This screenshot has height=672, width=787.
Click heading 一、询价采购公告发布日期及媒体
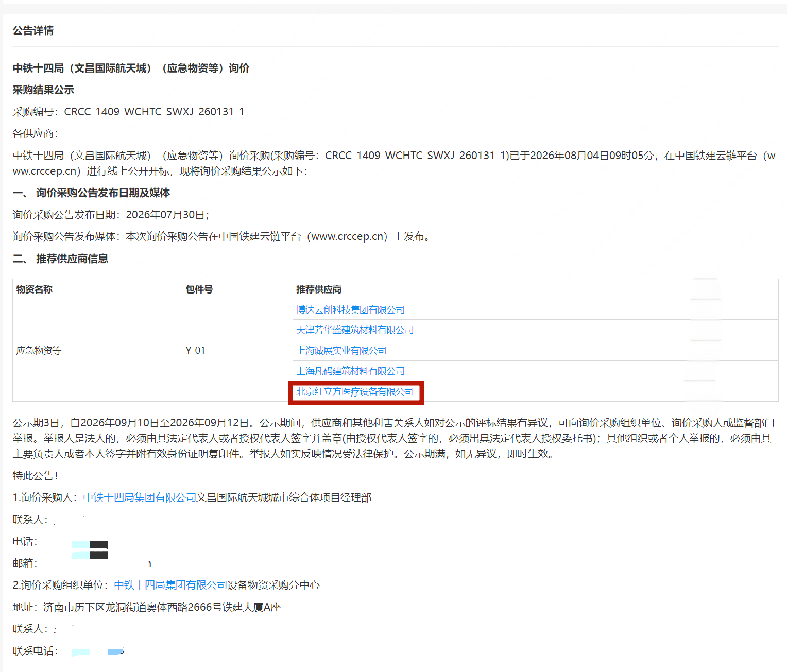click(91, 193)
